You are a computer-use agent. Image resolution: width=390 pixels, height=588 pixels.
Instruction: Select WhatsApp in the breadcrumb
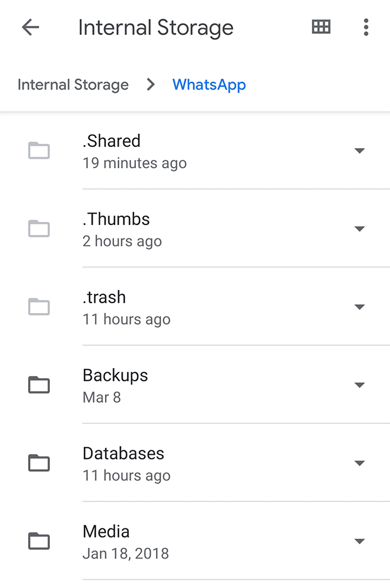pos(209,84)
